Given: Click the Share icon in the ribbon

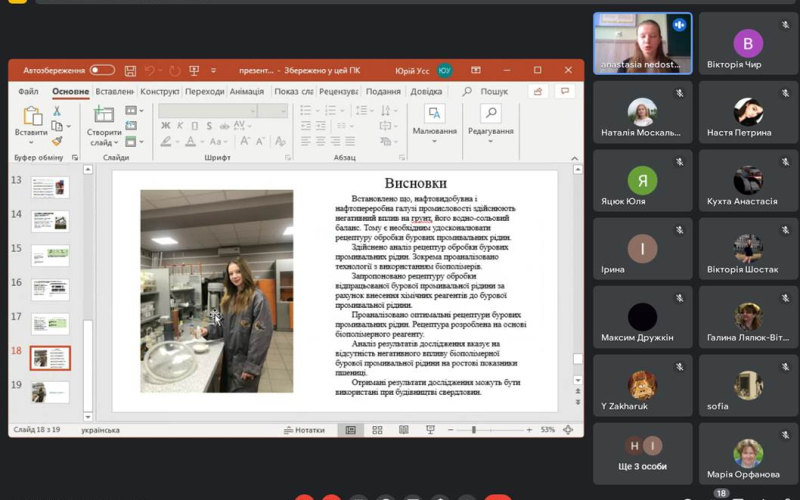Looking at the screenshot, I should pos(538,91).
